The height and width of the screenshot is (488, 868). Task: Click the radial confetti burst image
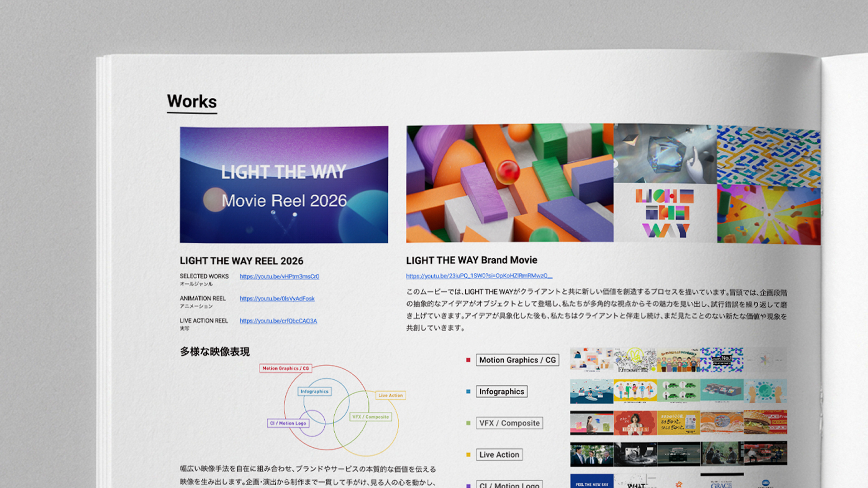pos(769,215)
